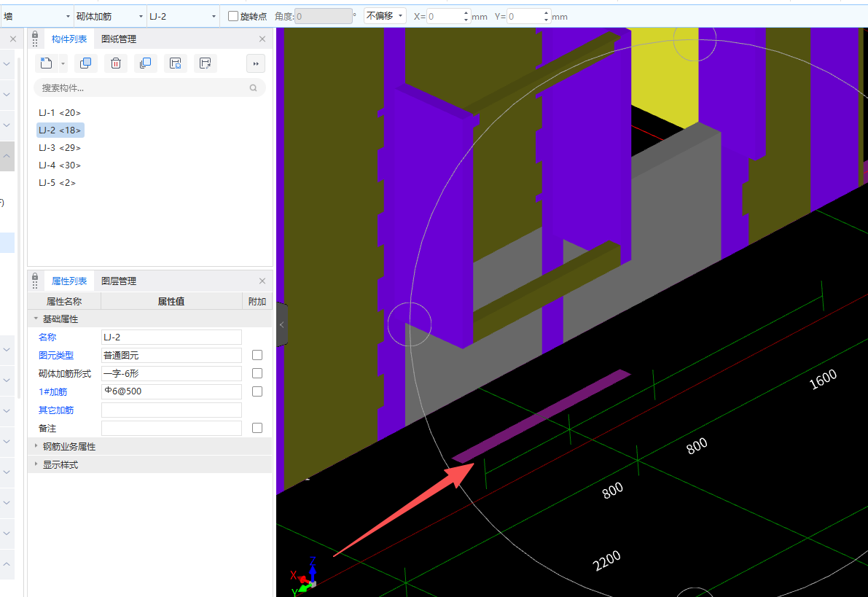Expand more tools with double-arrow button

(x=256, y=64)
